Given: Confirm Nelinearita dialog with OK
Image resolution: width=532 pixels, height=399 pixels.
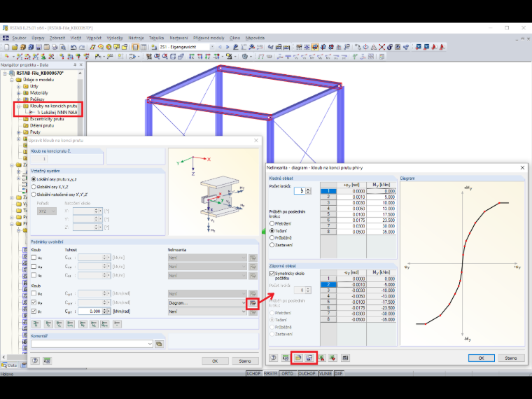Looking at the screenshot, I should click(x=481, y=358).
